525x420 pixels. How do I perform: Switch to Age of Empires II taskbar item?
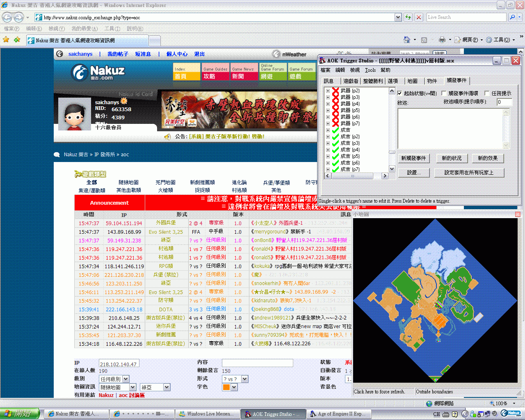pos(339,414)
